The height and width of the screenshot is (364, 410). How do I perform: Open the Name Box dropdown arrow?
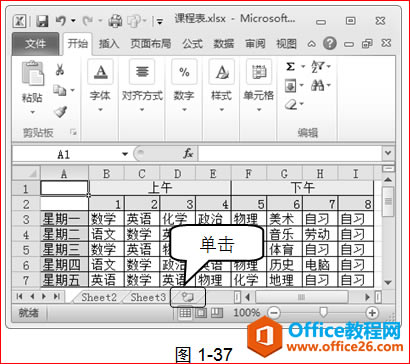point(125,154)
